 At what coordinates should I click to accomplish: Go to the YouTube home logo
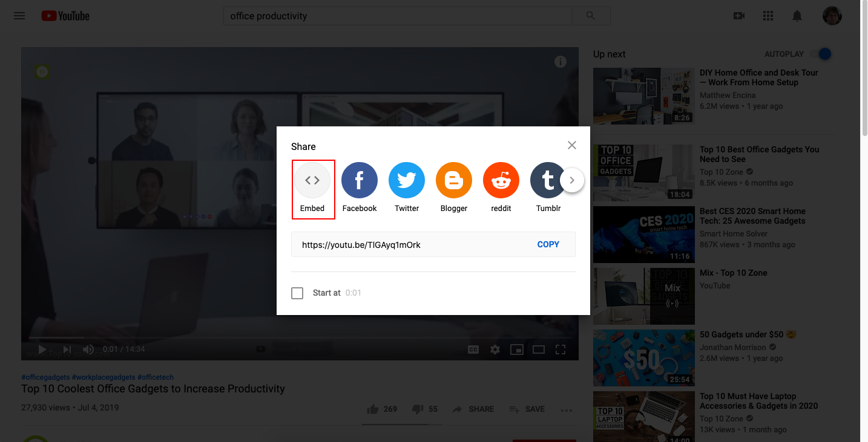[65, 16]
